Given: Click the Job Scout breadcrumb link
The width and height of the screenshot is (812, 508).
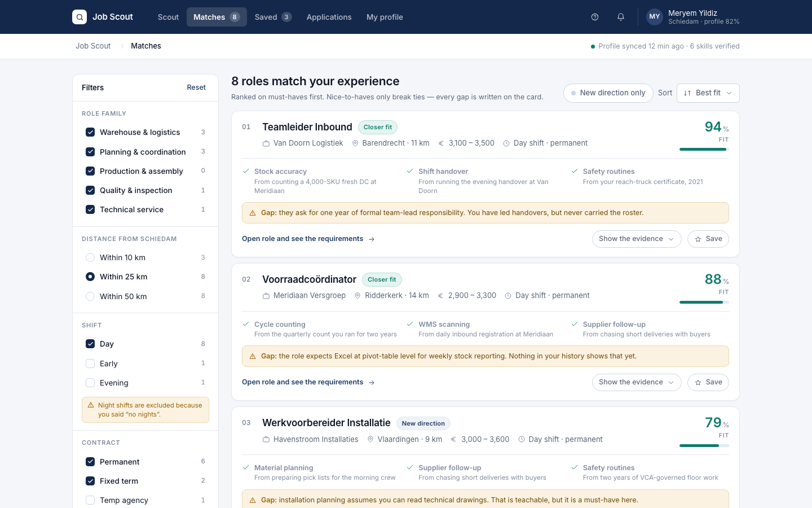Looking at the screenshot, I should [x=93, y=46].
